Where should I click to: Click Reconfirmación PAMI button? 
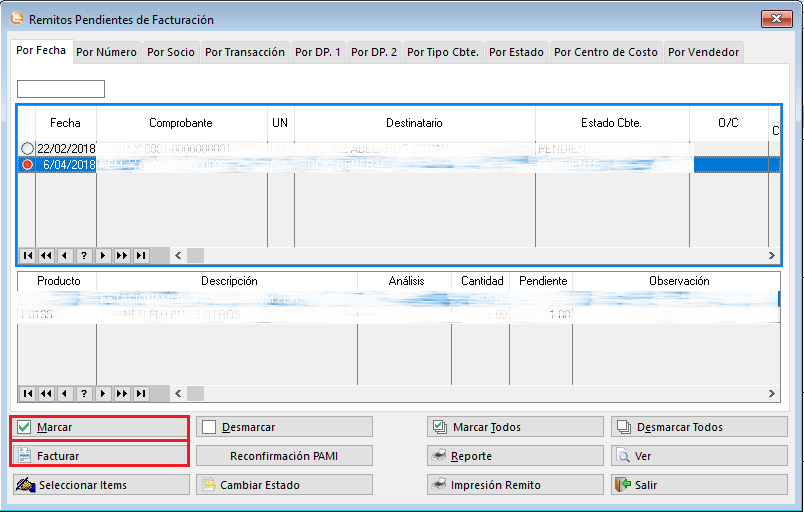(284, 456)
